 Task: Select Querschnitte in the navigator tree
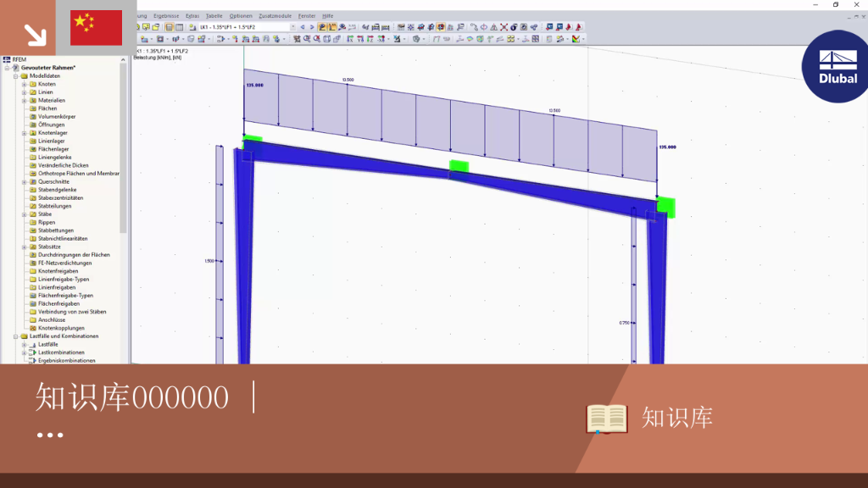click(53, 181)
